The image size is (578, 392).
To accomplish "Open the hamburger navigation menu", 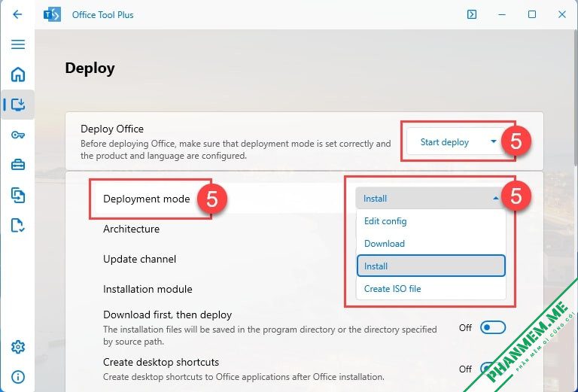I will [x=18, y=44].
